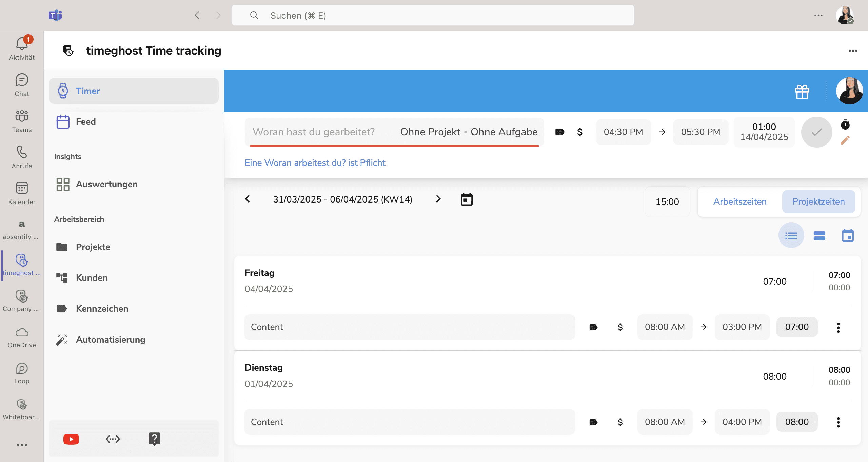Open timeghost app more options menu
Viewport: 868px width, 462px height.
(x=853, y=51)
